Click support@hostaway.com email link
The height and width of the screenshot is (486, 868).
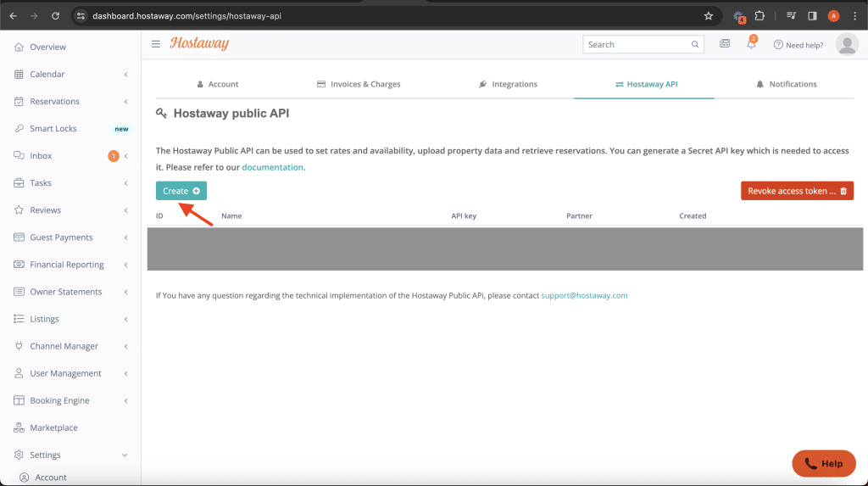coord(584,295)
